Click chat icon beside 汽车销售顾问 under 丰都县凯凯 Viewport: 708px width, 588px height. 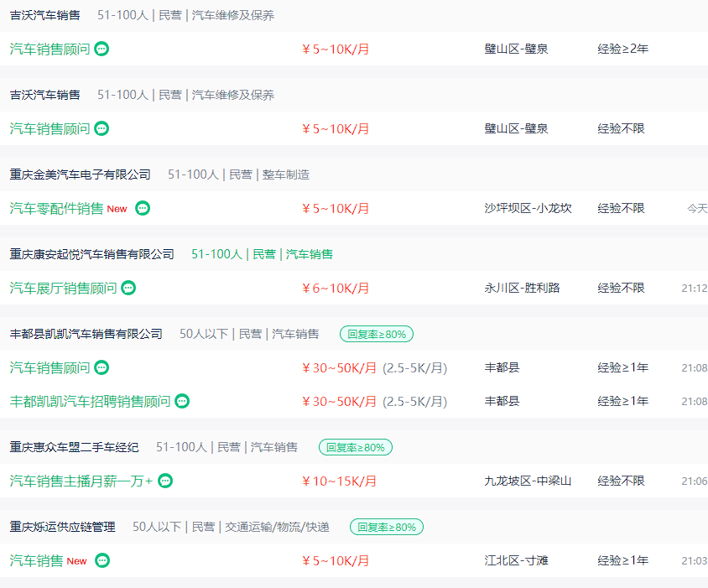[102, 367]
